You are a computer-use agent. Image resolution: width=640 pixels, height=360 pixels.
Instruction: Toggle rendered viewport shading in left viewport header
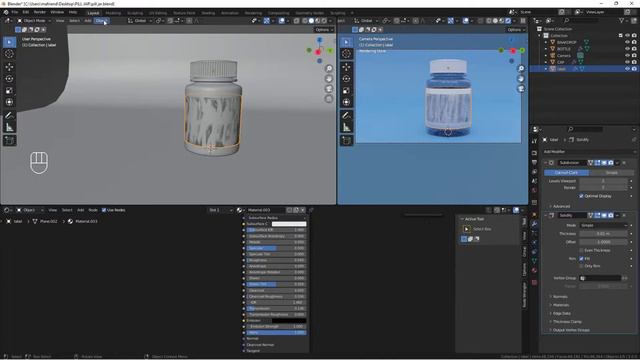[x=324, y=20]
